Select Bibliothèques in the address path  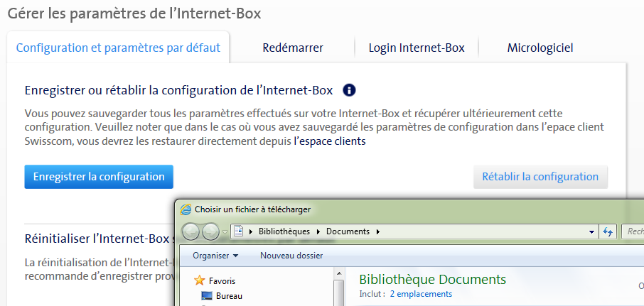(x=284, y=231)
